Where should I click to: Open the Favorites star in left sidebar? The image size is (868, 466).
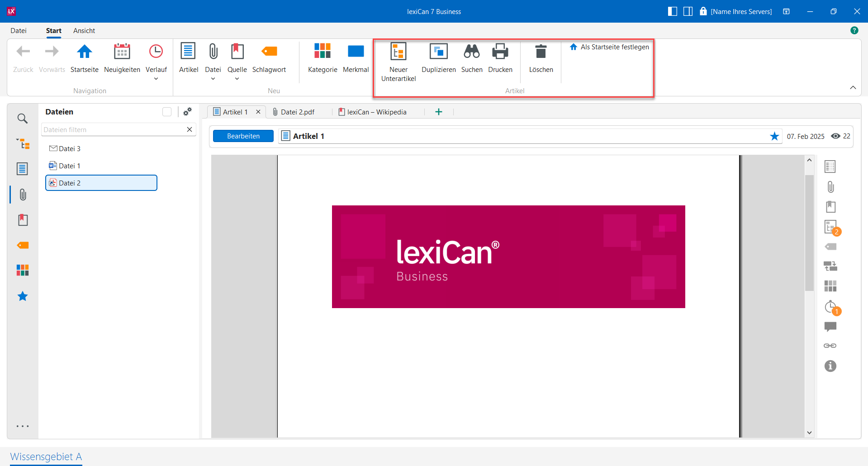pyautogui.click(x=23, y=296)
